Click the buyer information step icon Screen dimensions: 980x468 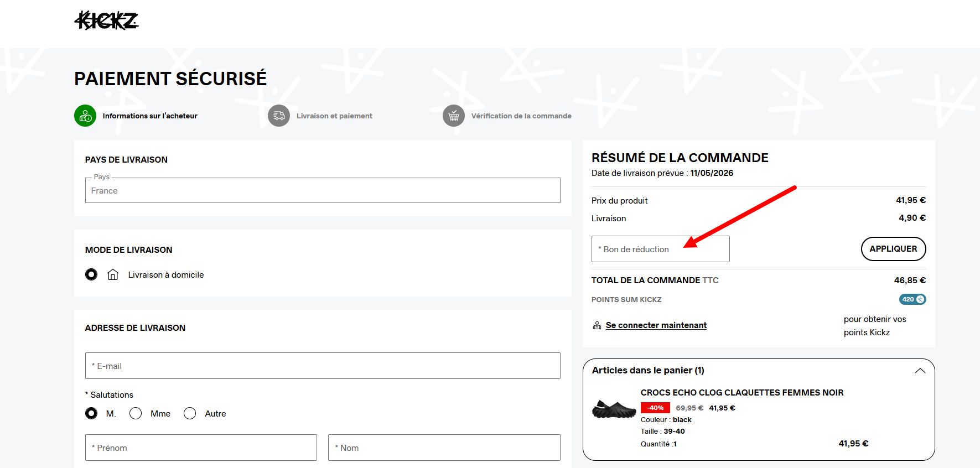85,116
